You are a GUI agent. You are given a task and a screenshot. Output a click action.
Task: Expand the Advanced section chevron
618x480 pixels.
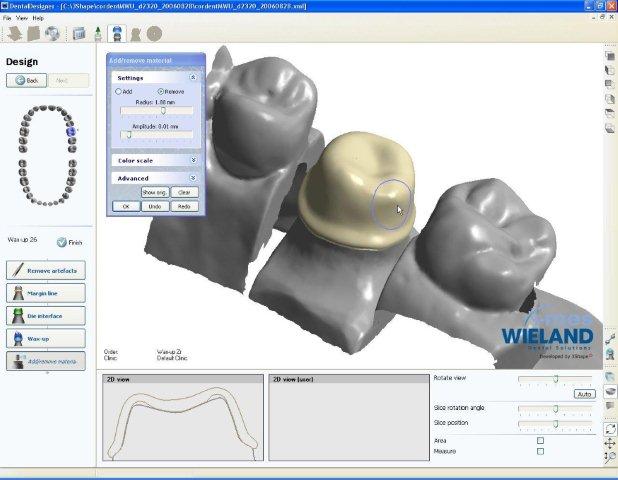pyautogui.click(x=193, y=178)
